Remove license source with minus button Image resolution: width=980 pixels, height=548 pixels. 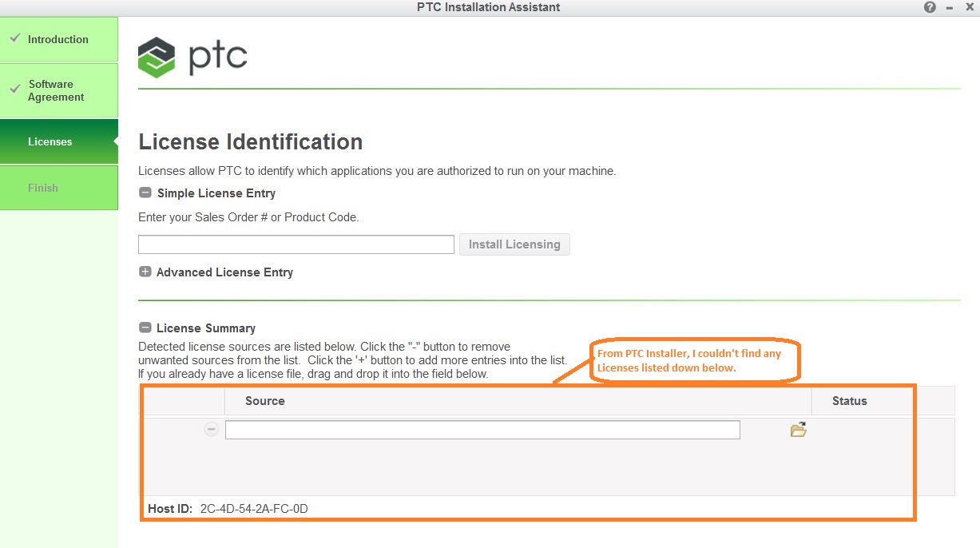pyautogui.click(x=211, y=430)
